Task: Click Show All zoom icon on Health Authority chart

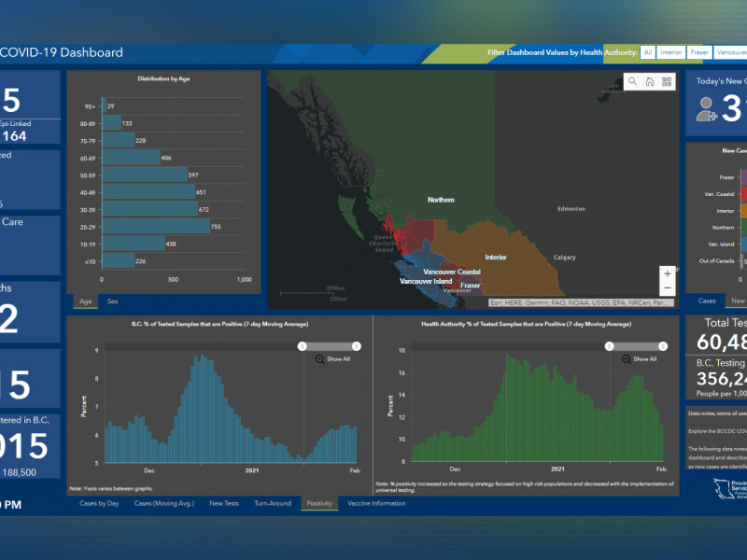Action: [x=627, y=359]
